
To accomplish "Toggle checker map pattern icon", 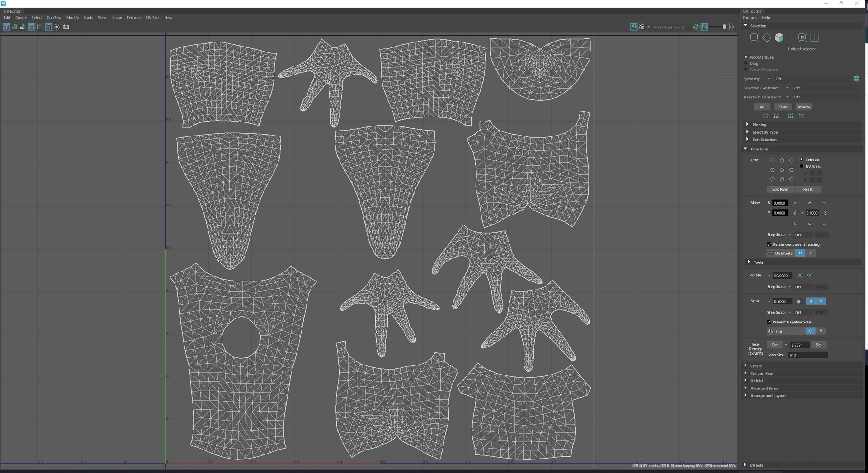I will point(642,27).
